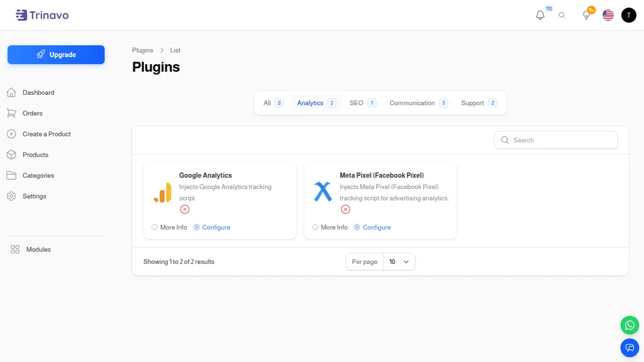
Task: Select the Analytics tab
Action: pos(316,103)
